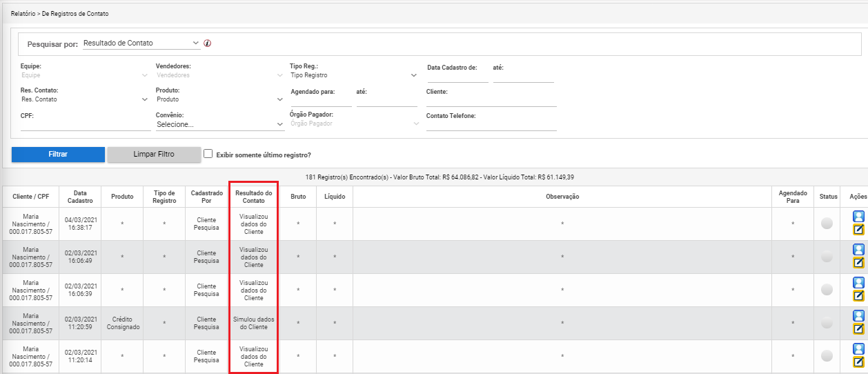Click 'Cliente Pesquisa' in 02/03/2021 11:20:59 row

click(x=206, y=323)
